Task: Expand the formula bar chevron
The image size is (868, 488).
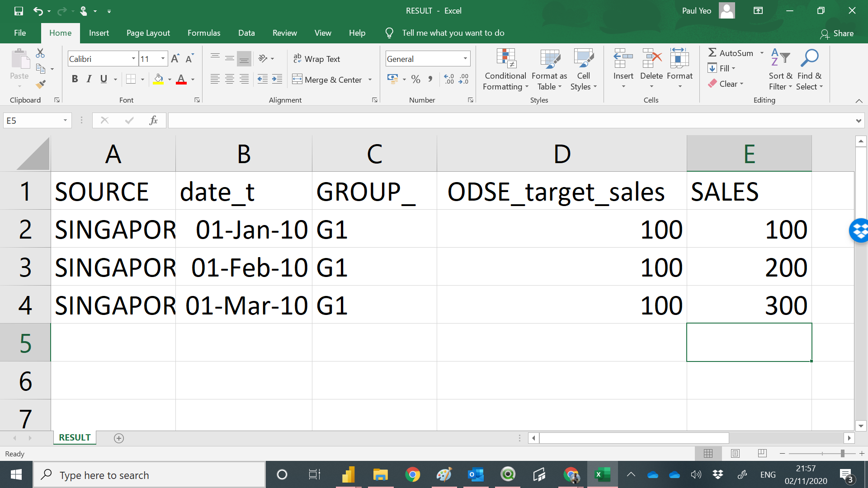Action: point(858,121)
